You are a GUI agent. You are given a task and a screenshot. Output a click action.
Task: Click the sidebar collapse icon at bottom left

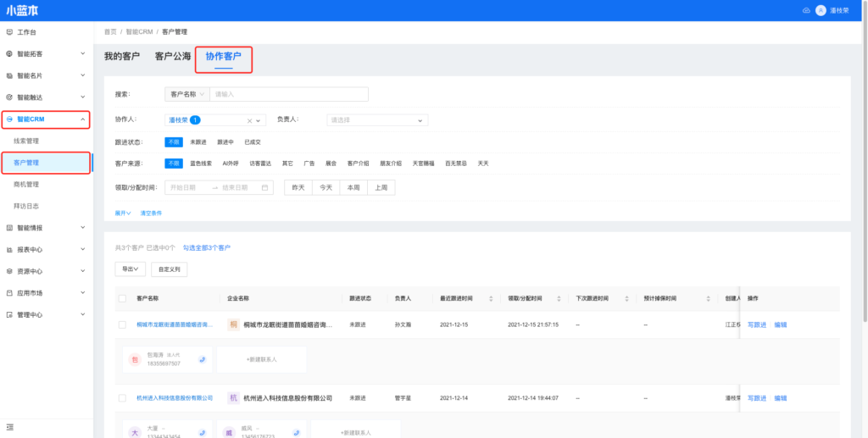9,426
